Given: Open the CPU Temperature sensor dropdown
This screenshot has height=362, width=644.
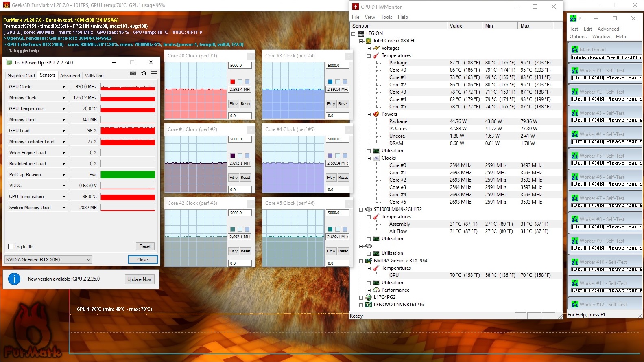Looking at the screenshot, I should [x=63, y=197].
